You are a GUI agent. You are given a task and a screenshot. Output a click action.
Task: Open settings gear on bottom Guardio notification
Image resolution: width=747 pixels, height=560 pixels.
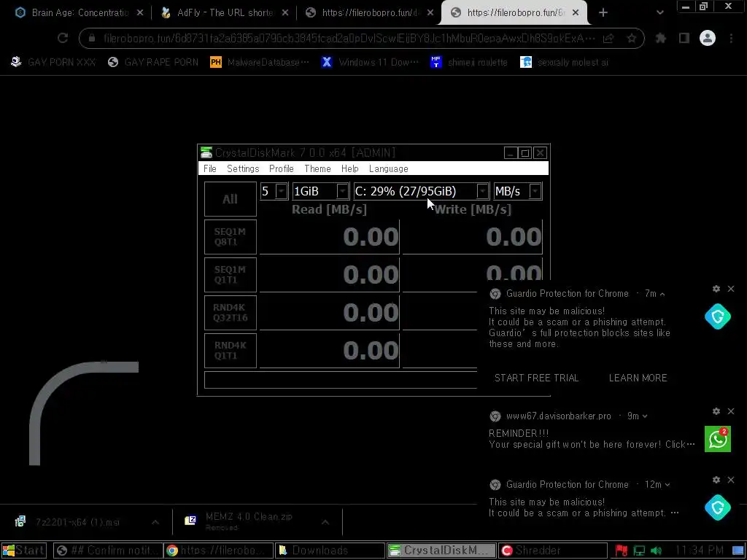click(x=716, y=480)
